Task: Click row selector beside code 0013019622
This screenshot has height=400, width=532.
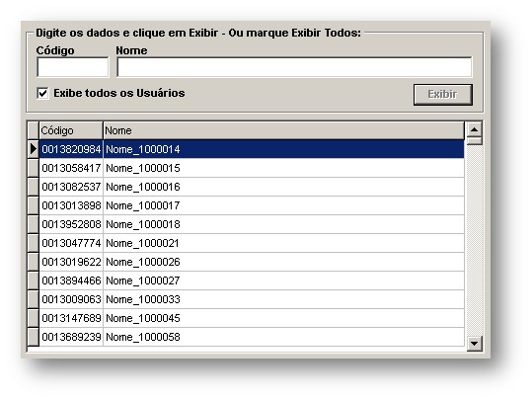Action: point(33,262)
